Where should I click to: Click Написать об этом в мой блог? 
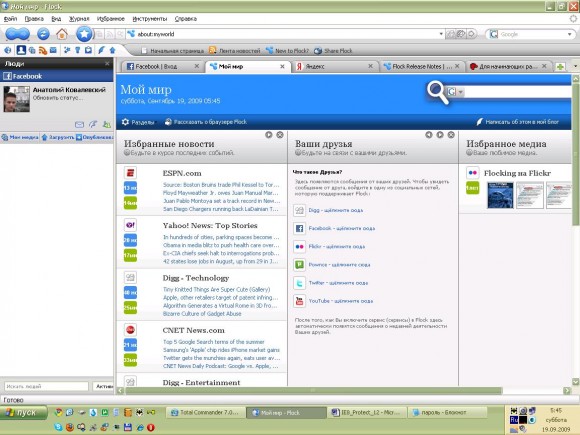[517, 122]
